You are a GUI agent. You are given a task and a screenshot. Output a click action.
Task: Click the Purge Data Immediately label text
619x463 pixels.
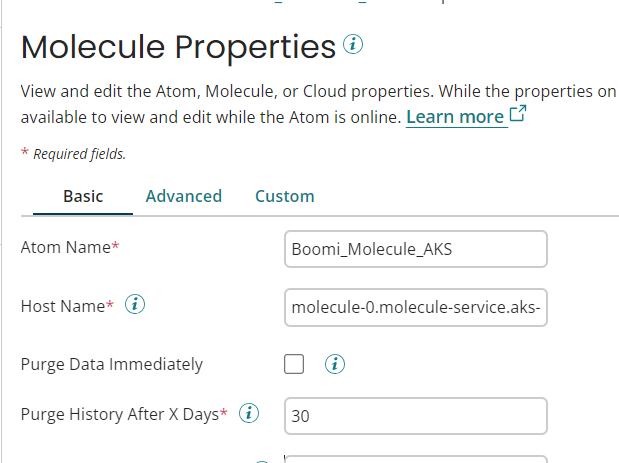click(x=112, y=364)
